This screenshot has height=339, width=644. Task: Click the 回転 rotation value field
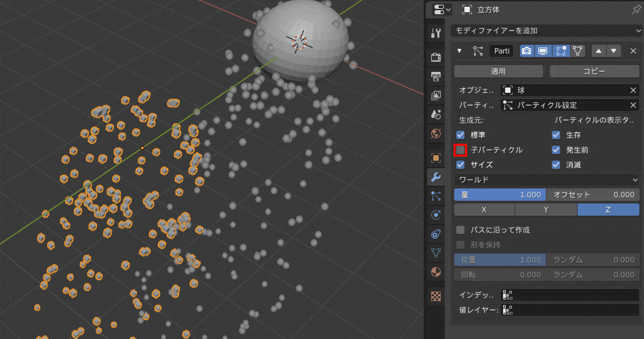tap(500, 275)
